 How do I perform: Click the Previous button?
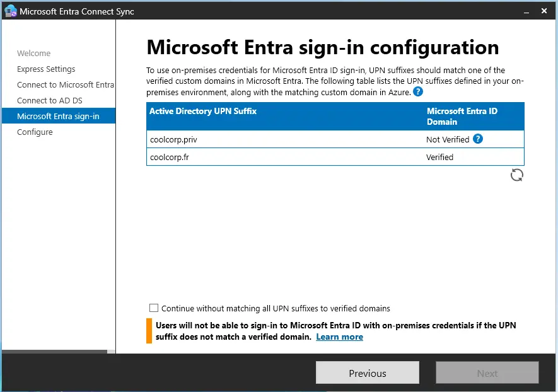tap(367, 373)
